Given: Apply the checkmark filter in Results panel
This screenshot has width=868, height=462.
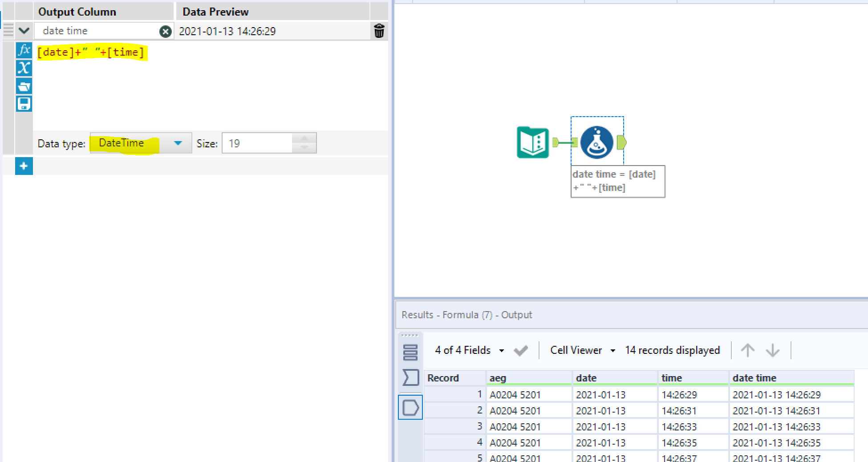Looking at the screenshot, I should point(521,350).
